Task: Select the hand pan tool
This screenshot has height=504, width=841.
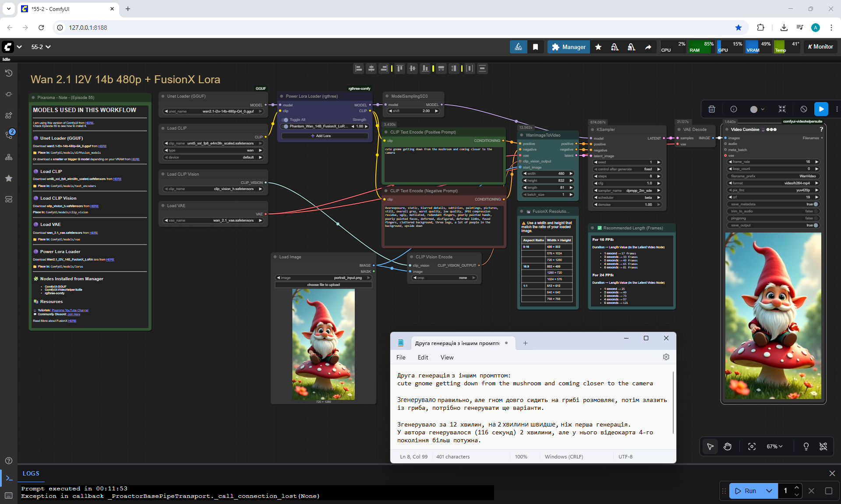Action: pos(728,446)
